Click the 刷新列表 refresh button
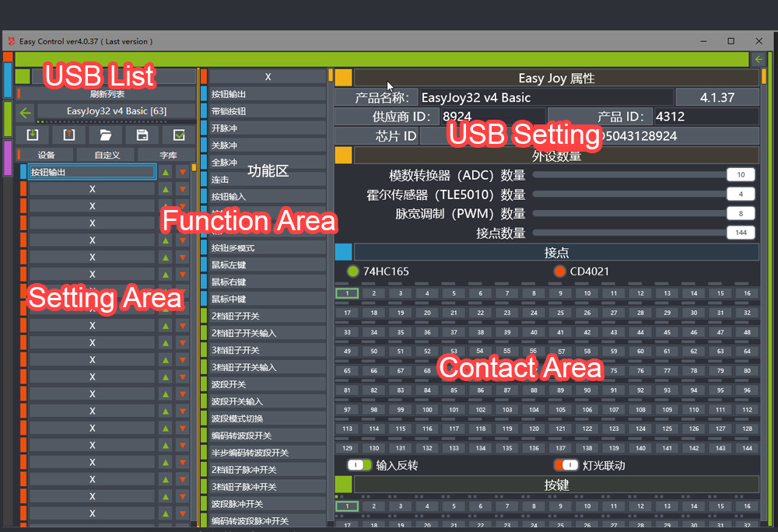This screenshot has height=532, width=778. click(107, 94)
